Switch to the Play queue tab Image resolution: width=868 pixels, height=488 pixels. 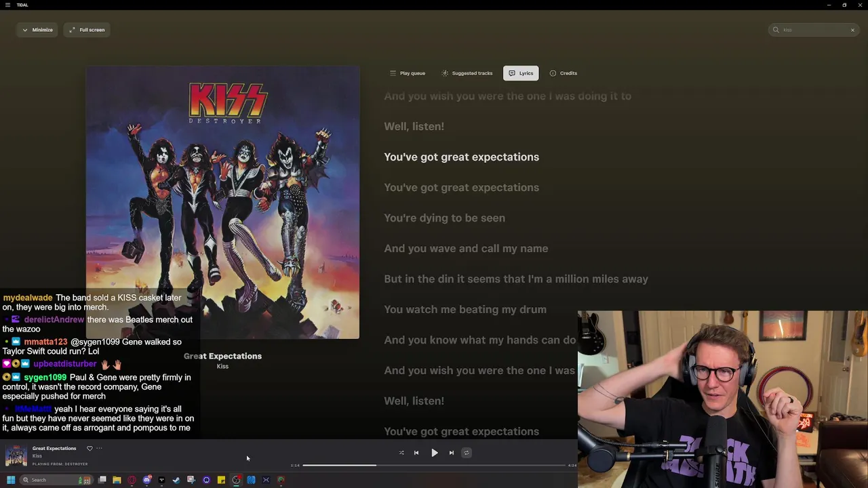coord(408,73)
